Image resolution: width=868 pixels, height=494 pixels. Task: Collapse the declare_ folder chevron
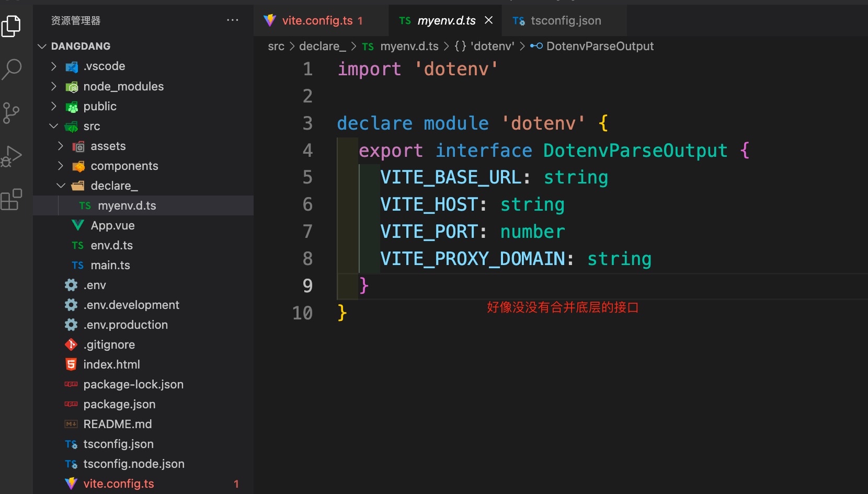coord(61,186)
